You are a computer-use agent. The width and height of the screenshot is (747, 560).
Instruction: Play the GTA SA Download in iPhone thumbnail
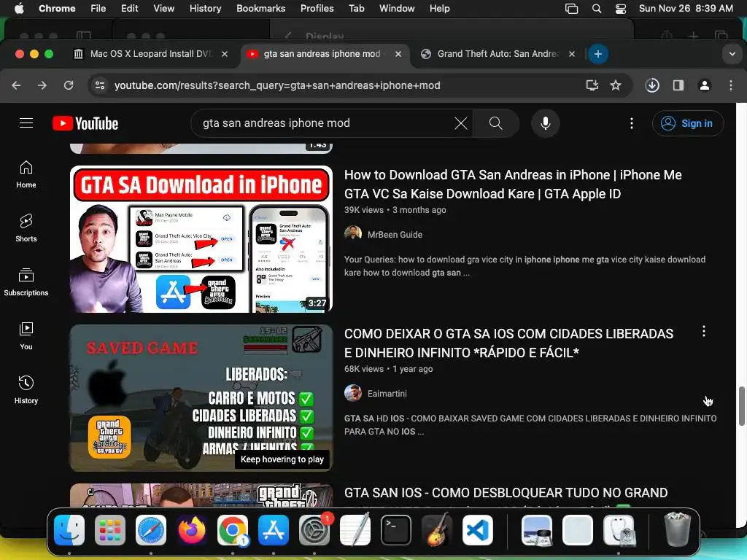pos(201,239)
